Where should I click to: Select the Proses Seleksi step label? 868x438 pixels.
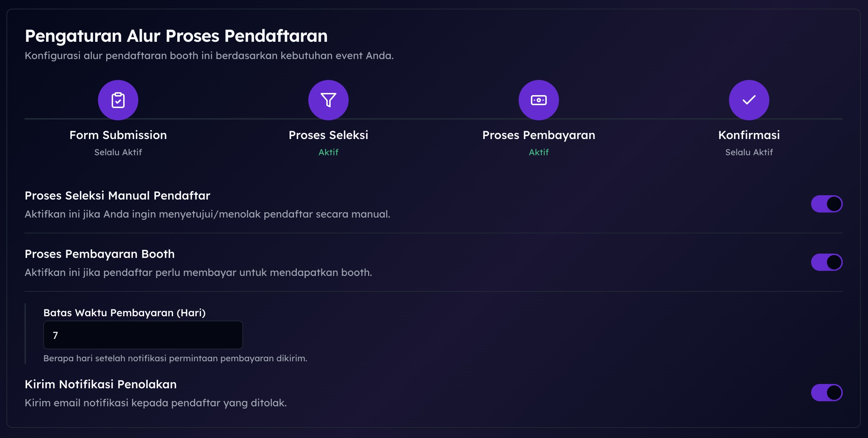tap(328, 135)
